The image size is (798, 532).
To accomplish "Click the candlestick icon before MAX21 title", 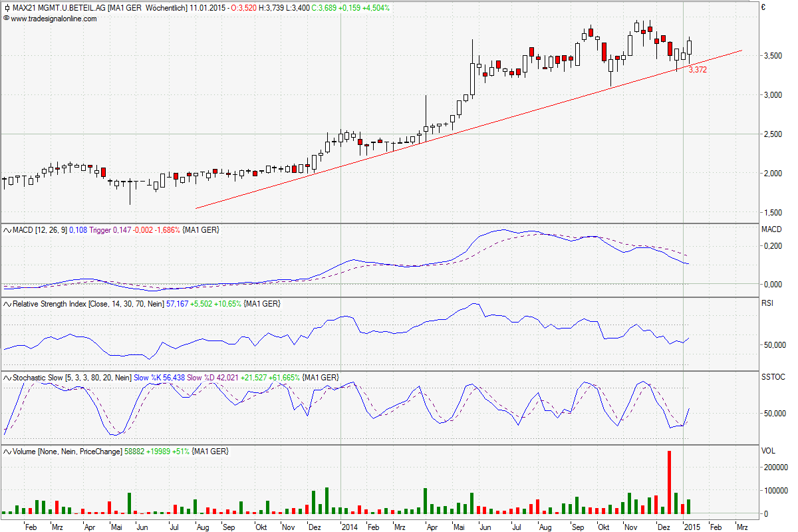I will point(7,8).
